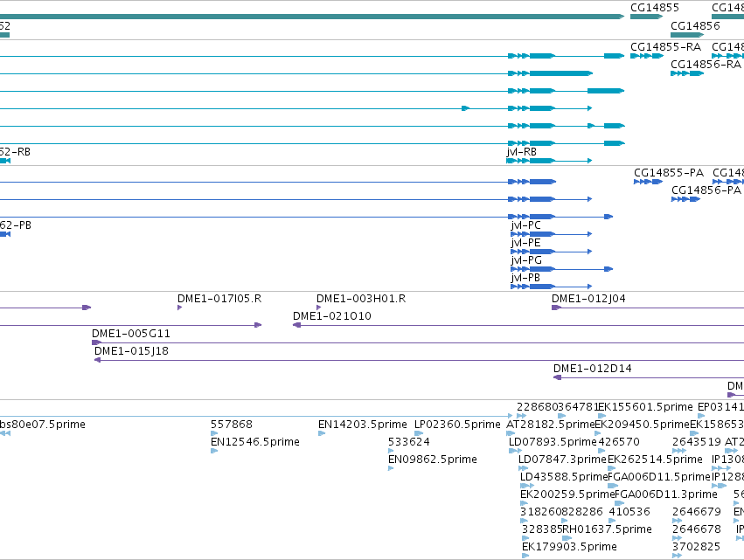The width and height of the screenshot is (744, 560).
Task: Click the exon glyph beneath CG14855-RA label
Action: tap(647, 56)
